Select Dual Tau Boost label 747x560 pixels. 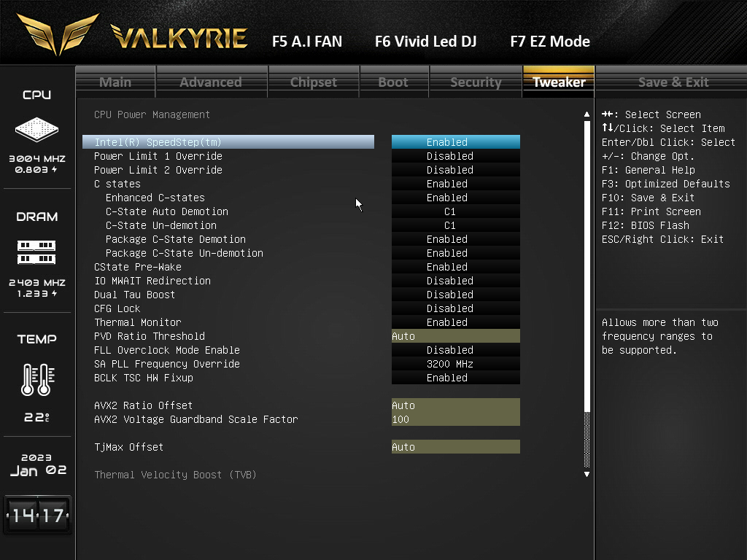(135, 295)
